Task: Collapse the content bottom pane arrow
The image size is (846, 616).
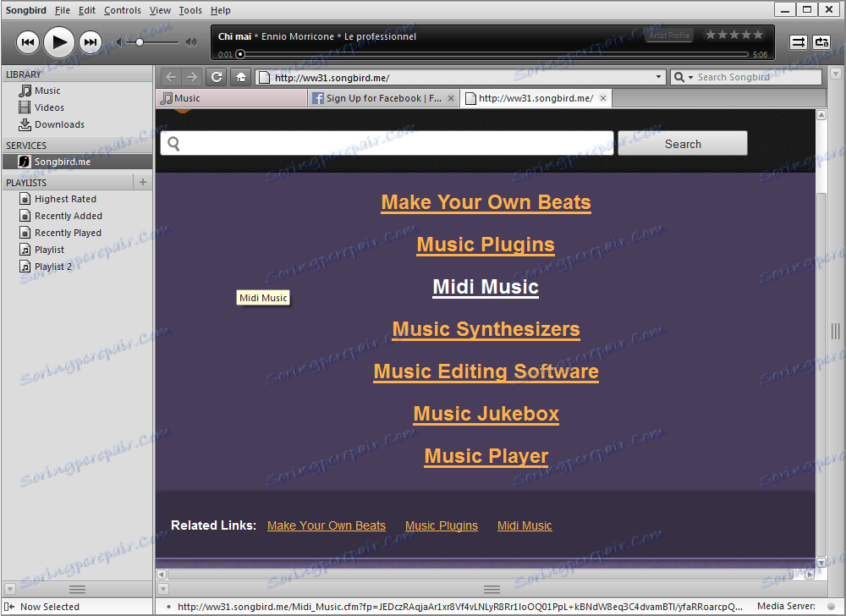Action: tap(163, 589)
